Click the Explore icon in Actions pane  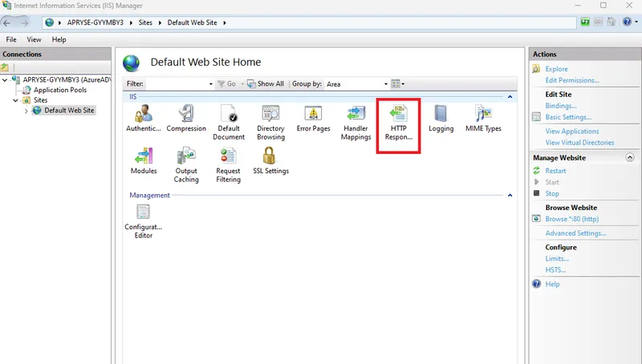click(x=536, y=69)
